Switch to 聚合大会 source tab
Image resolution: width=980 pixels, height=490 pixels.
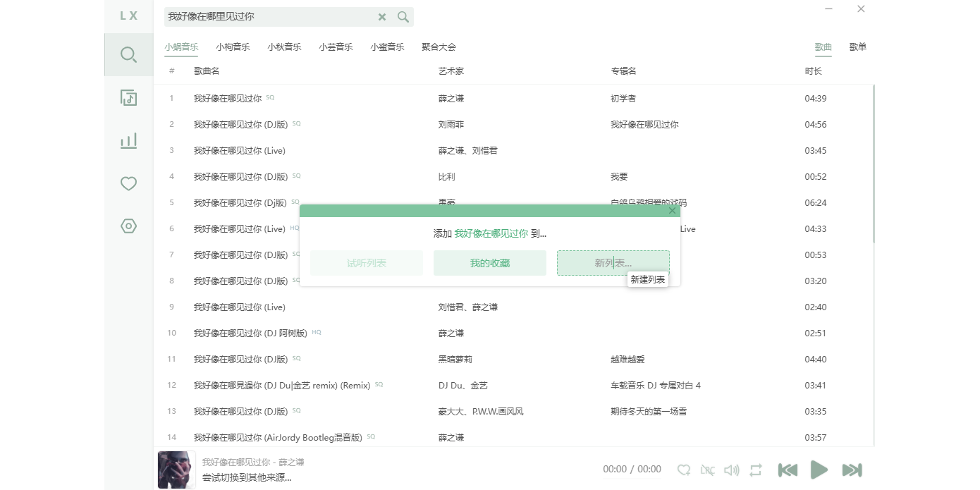click(439, 47)
